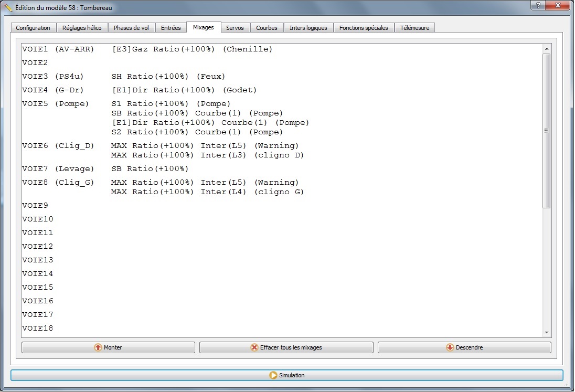Open the Télémesure tab
Image resolution: width=575 pixels, height=392 pixels.
[414, 28]
